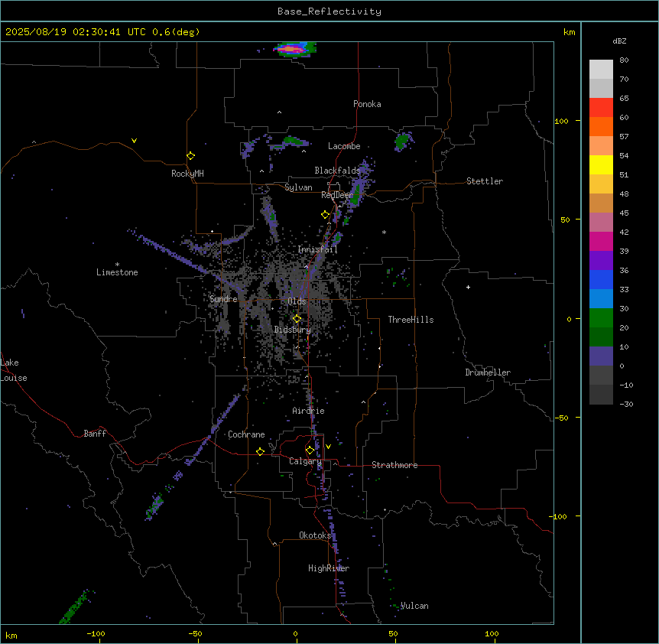Click the Lacombe city label

(x=344, y=146)
